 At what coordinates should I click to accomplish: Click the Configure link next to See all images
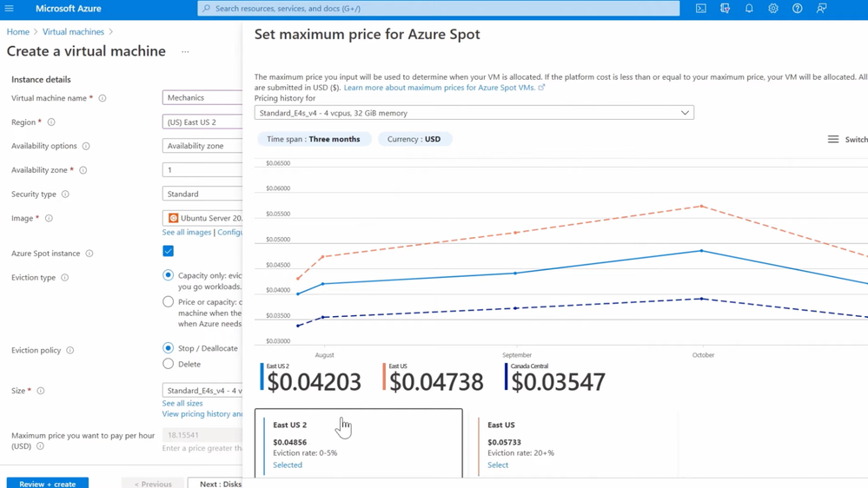click(229, 233)
